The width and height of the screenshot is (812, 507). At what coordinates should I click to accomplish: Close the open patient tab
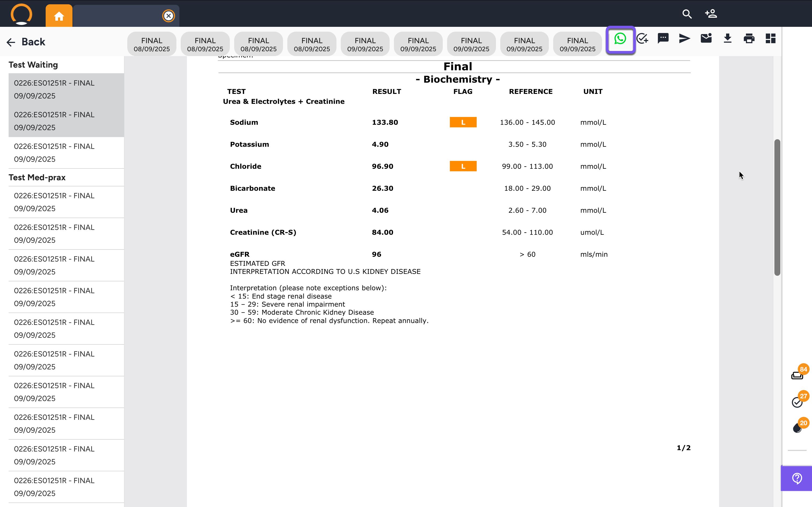[168, 16]
